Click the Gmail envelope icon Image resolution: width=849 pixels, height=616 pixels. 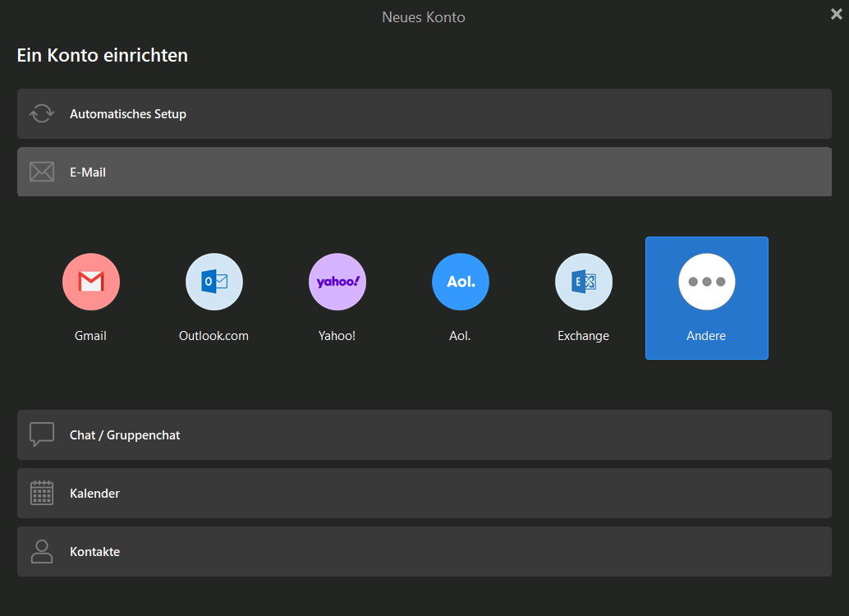pyautogui.click(x=91, y=282)
